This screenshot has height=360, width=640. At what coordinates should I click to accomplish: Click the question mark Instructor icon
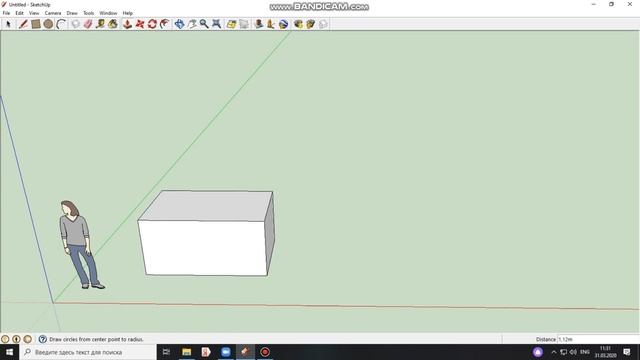tap(42, 339)
